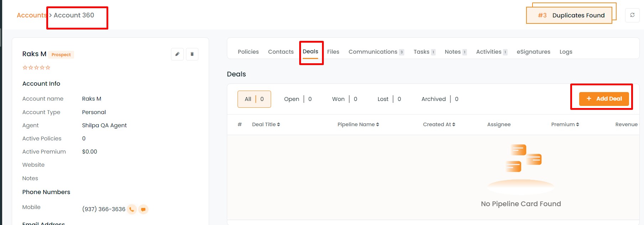Refresh the page with the reload icon
644x225 pixels.
632,15
